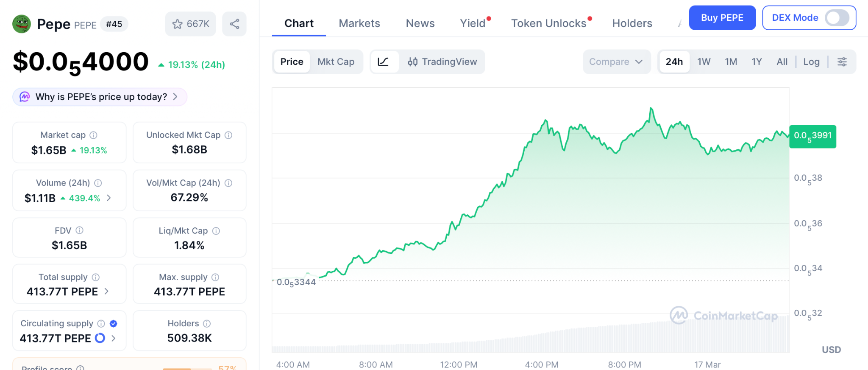Click circulating supply verified badge
This screenshot has height=370, width=868.
pos(114,324)
